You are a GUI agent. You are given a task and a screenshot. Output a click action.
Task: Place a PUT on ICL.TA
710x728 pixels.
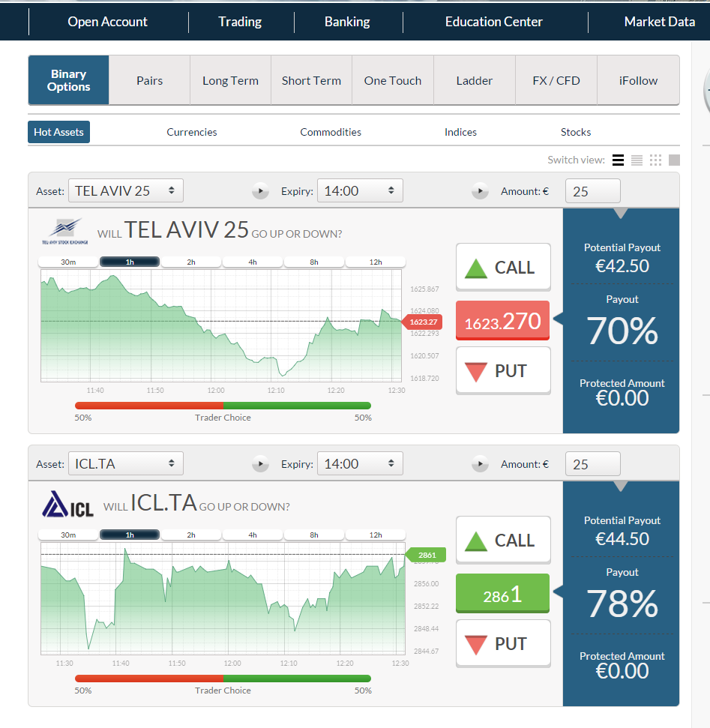click(x=503, y=643)
